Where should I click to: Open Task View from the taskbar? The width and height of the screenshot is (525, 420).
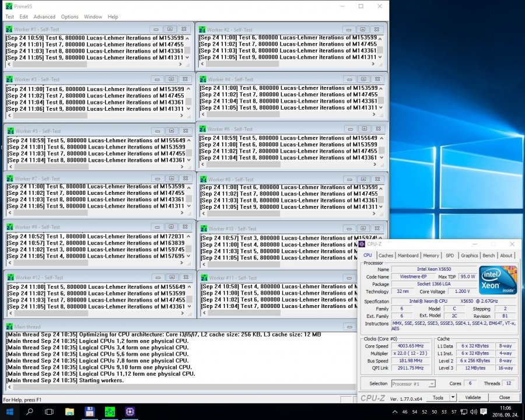pyautogui.click(x=50, y=412)
